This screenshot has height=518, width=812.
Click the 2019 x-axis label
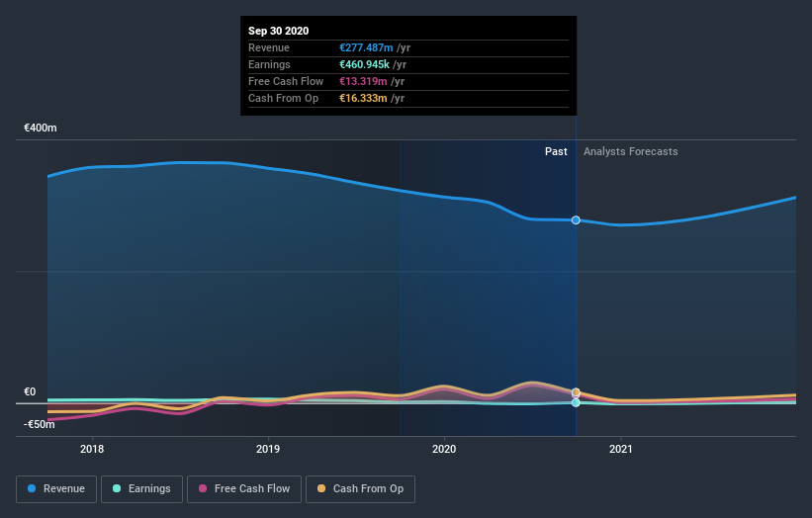[268, 449]
